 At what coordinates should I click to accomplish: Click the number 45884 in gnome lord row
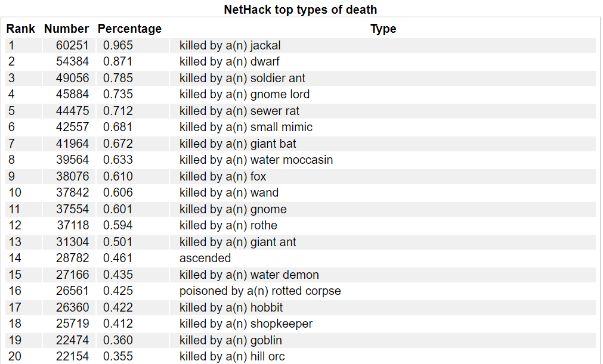coord(72,94)
